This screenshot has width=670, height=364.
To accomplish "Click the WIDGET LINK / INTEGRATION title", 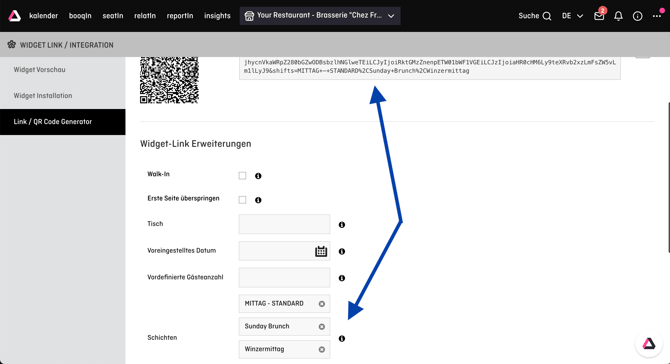I will coord(67,45).
